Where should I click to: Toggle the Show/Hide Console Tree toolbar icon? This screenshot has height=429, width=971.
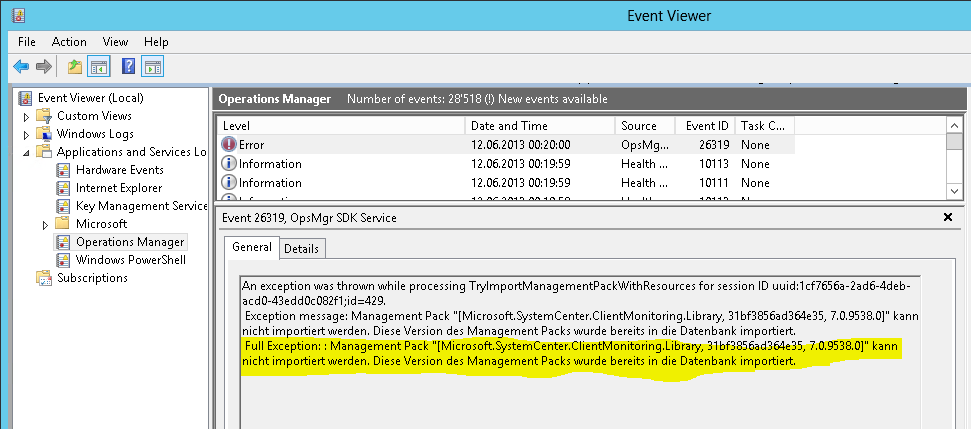click(x=98, y=66)
